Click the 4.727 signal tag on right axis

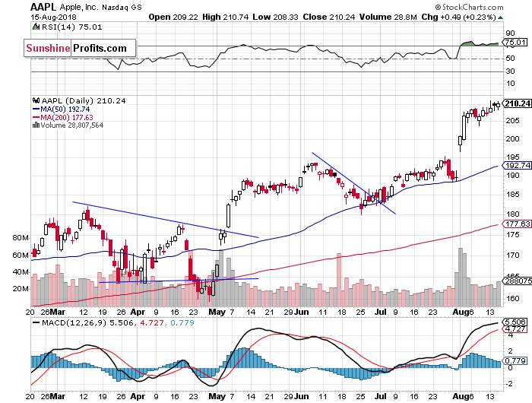(515, 328)
